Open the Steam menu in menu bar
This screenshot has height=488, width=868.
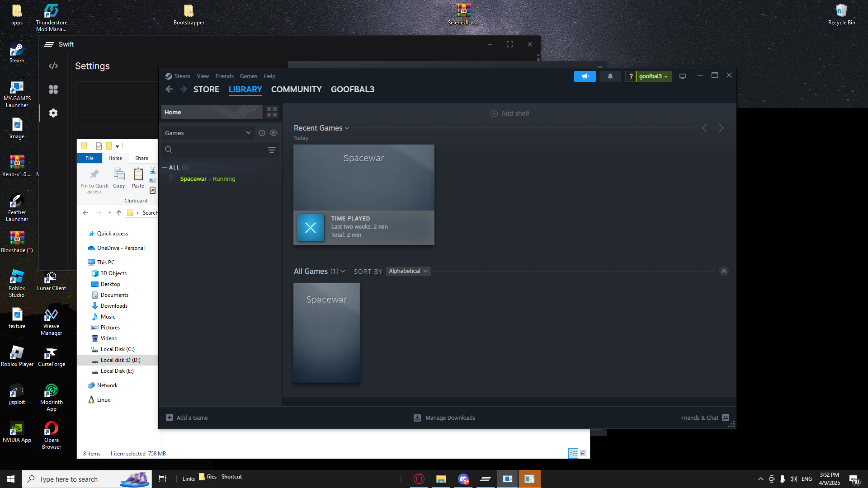[182, 76]
